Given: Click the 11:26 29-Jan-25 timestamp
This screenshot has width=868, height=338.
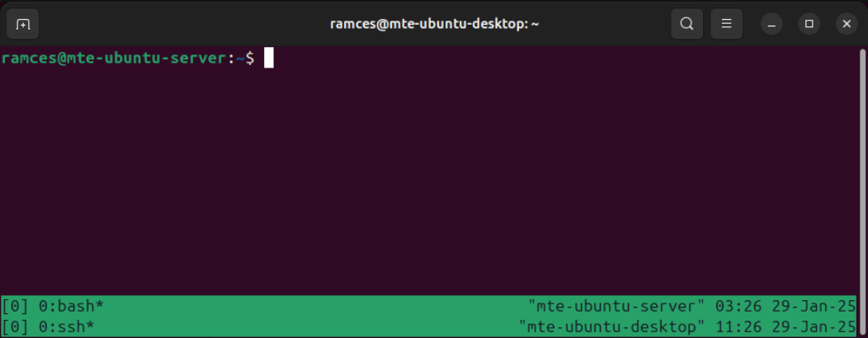Looking at the screenshot, I should (x=785, y=326).
